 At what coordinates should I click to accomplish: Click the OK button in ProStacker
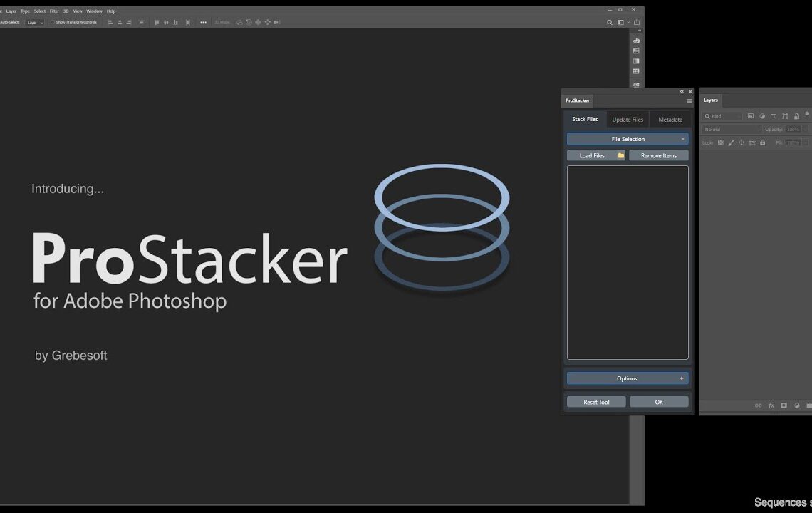(x=658, y=401)
